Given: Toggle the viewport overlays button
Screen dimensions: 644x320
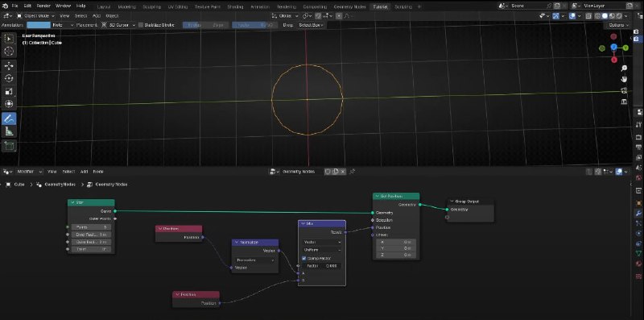Looking at the screenshot, I should pyautogui.click(x=572, y=16).
